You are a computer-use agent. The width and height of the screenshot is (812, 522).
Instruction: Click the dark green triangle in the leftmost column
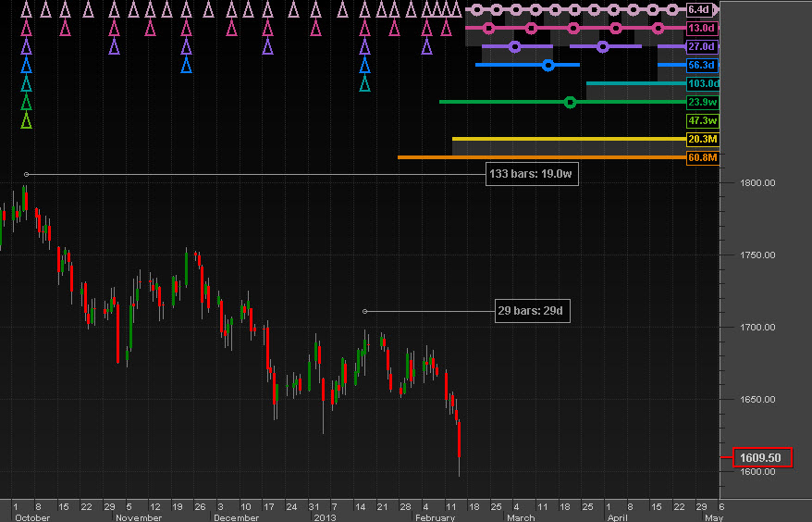[x=26, y=102]
